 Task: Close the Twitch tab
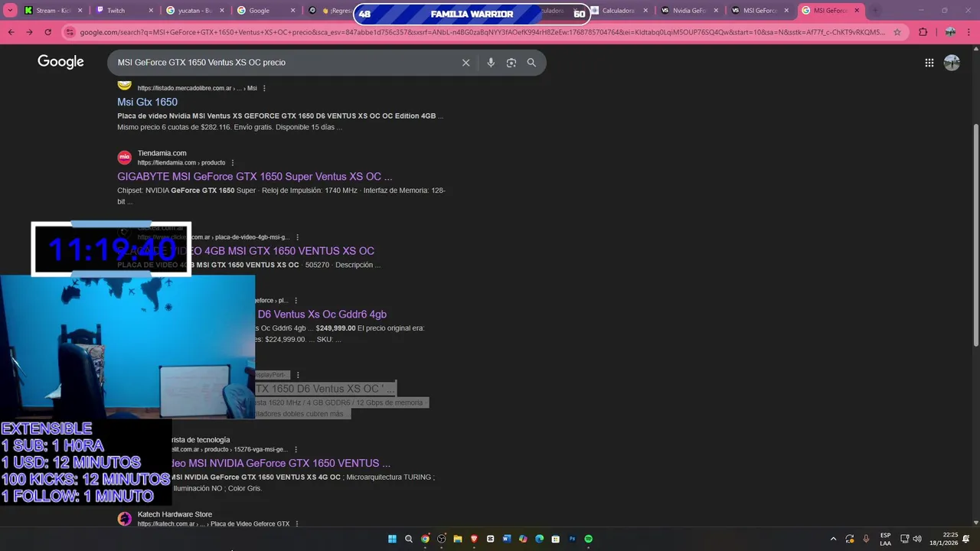click(x=151, y=11)
